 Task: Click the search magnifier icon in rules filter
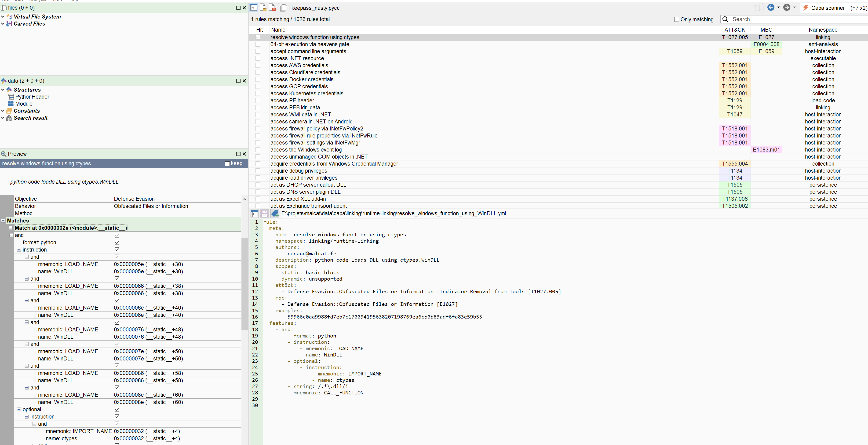tap(726, 19)
